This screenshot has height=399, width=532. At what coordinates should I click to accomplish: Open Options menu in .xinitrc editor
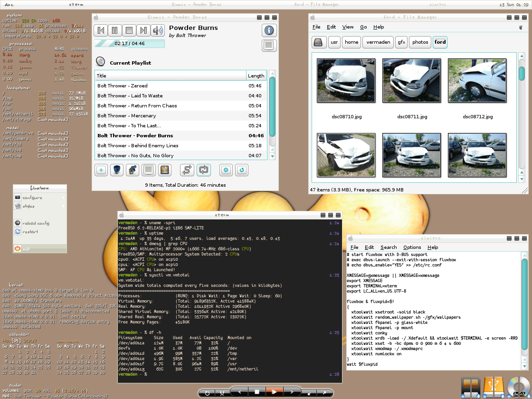412,247
